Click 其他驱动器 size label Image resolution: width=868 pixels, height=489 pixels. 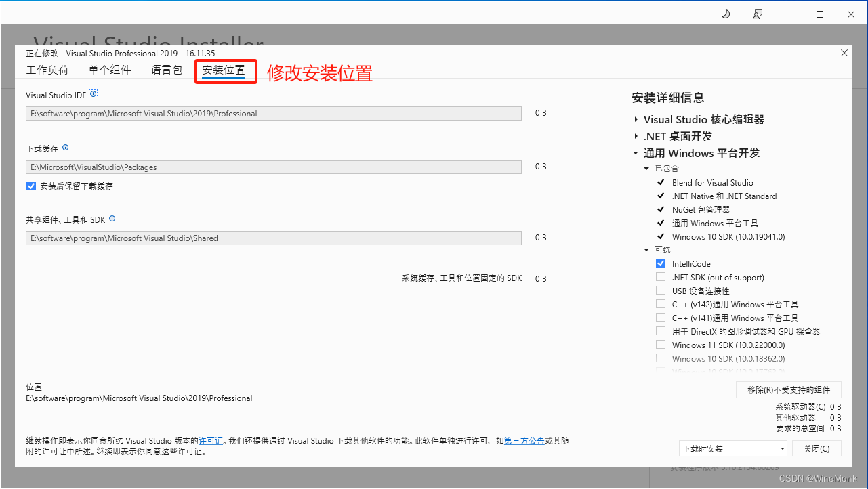tap(795, 418)
